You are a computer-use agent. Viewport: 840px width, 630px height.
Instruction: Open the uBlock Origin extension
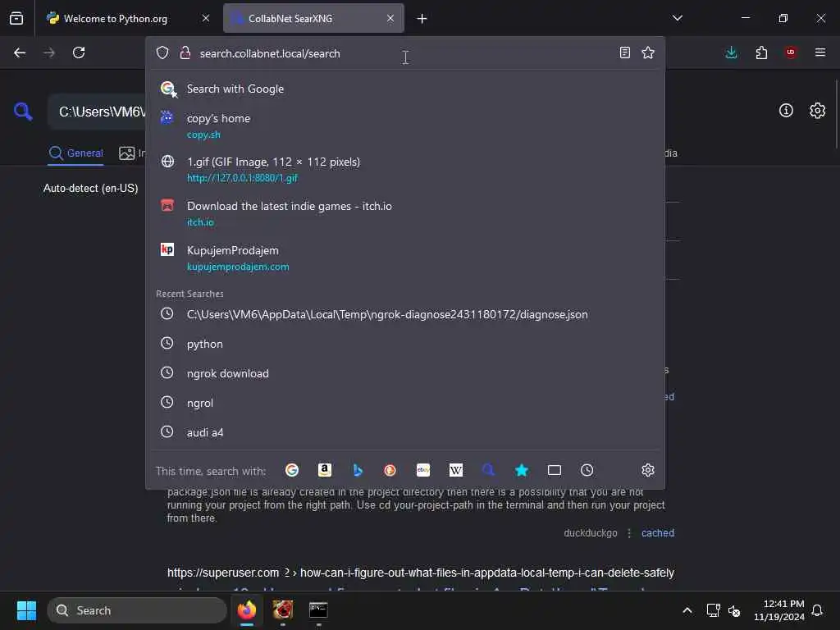[791, 52]
